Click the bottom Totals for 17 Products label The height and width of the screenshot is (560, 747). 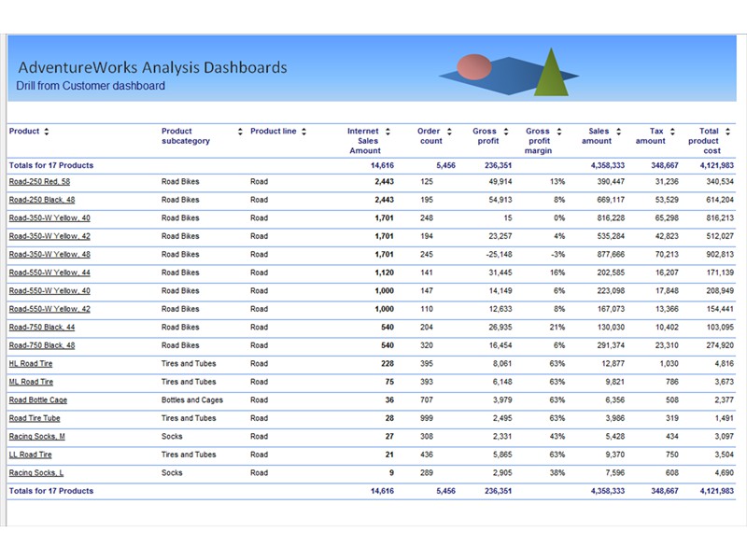(51, 491)
